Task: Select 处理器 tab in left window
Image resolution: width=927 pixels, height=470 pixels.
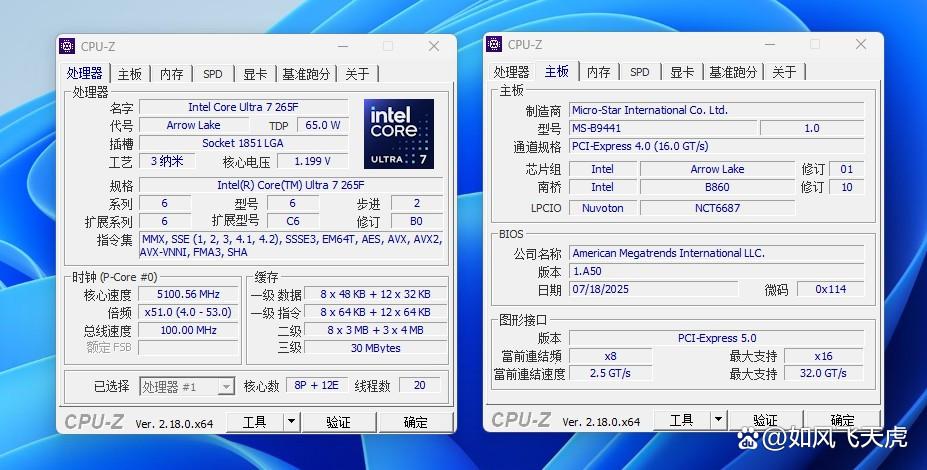Action: click(85, 73)
